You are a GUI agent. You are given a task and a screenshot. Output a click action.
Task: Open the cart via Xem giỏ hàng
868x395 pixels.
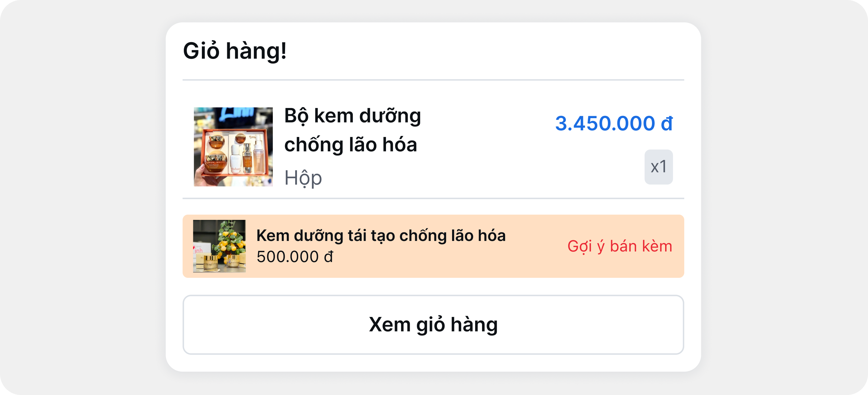(x=433, y=325)
